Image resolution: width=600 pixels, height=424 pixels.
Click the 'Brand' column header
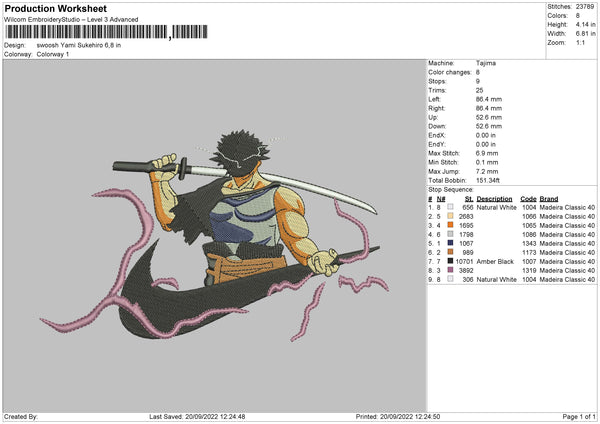pyautogui.click(x=549, y=199)
